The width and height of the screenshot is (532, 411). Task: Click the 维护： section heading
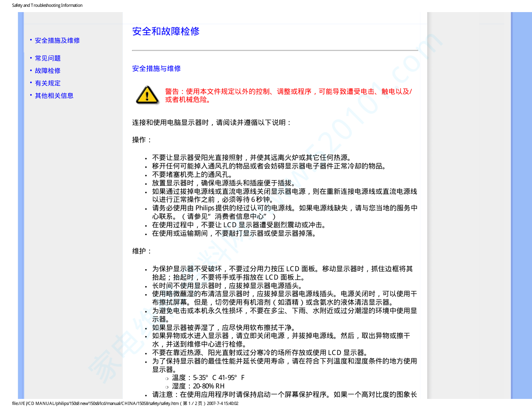click(142, 251)
